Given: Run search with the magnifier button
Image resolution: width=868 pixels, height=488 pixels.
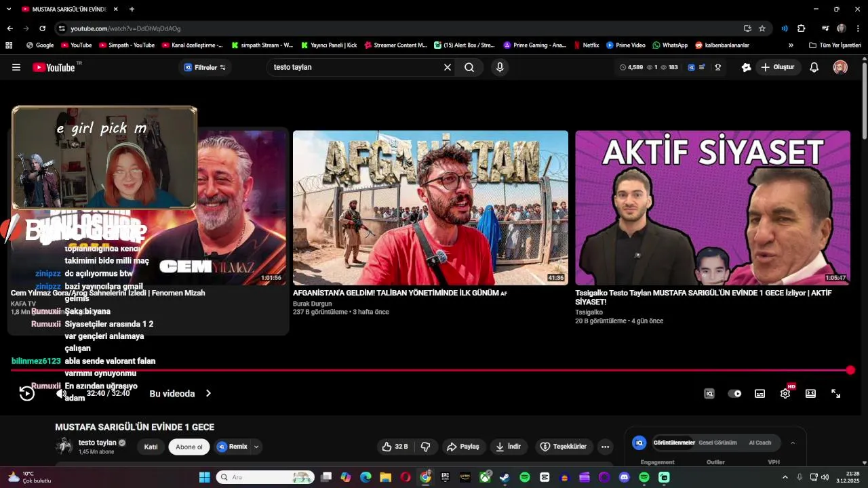Looking at the screenshot, I should (x=469, y=67).
